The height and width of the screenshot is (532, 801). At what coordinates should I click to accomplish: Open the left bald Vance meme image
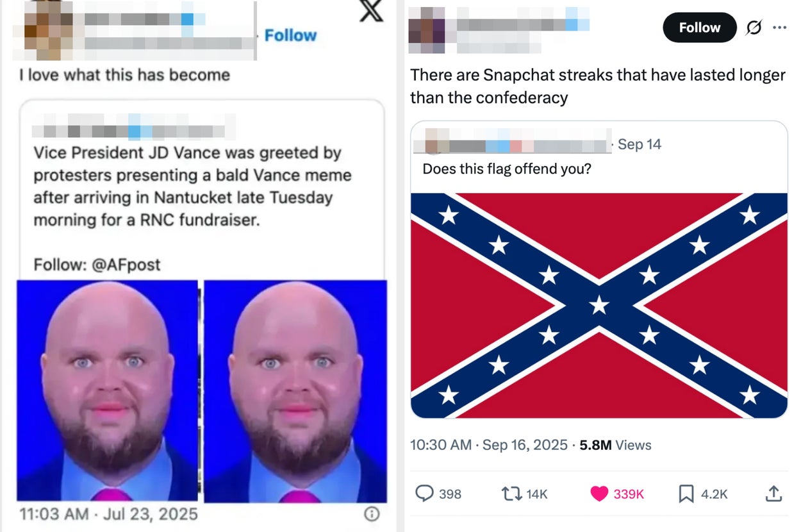107,390
